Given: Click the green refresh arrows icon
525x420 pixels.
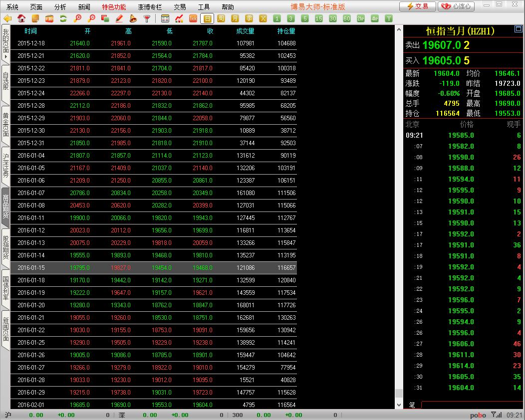Looking at the screenshot, I should pyautogui.click(x=63, y=19).
